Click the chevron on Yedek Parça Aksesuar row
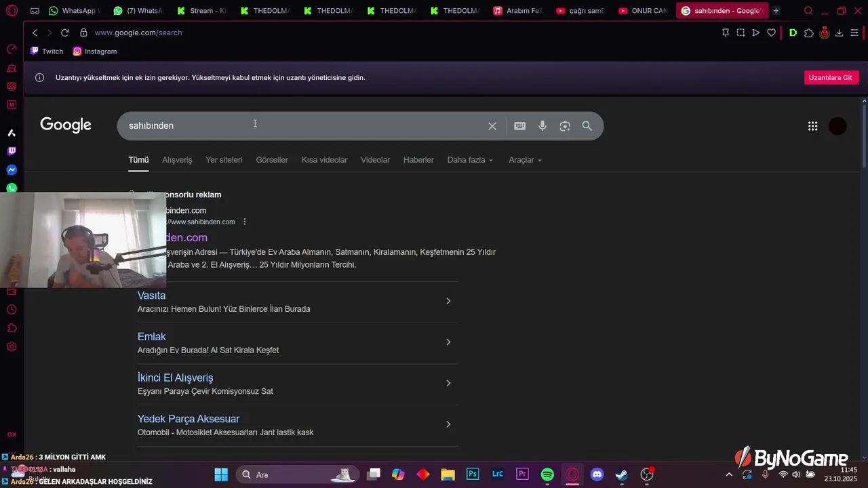This screenshot has width=868, height=488. tap(448, 424)
